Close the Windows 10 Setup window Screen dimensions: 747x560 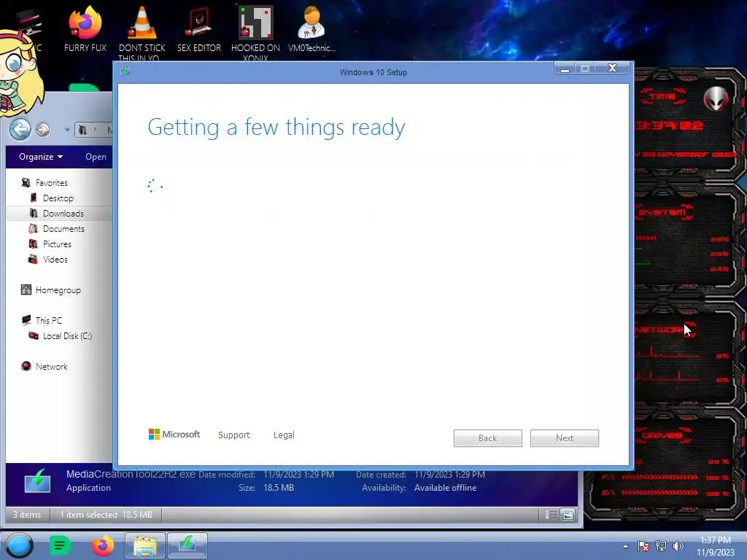[x=613, y=68]
